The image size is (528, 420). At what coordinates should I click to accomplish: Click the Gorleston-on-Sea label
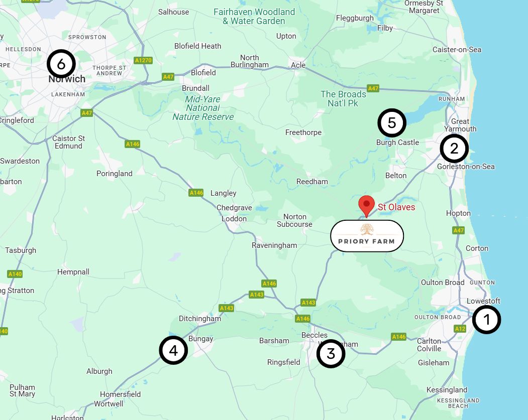point(466,167)
